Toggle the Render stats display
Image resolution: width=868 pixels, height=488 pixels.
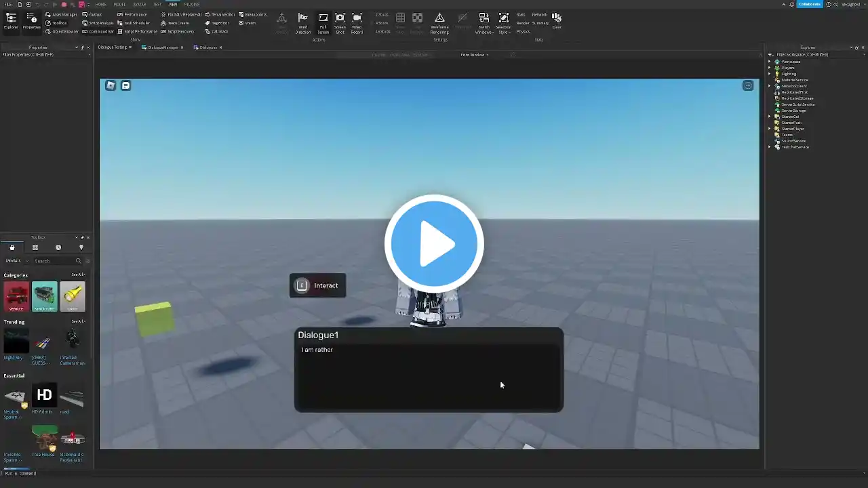(523, 23)
